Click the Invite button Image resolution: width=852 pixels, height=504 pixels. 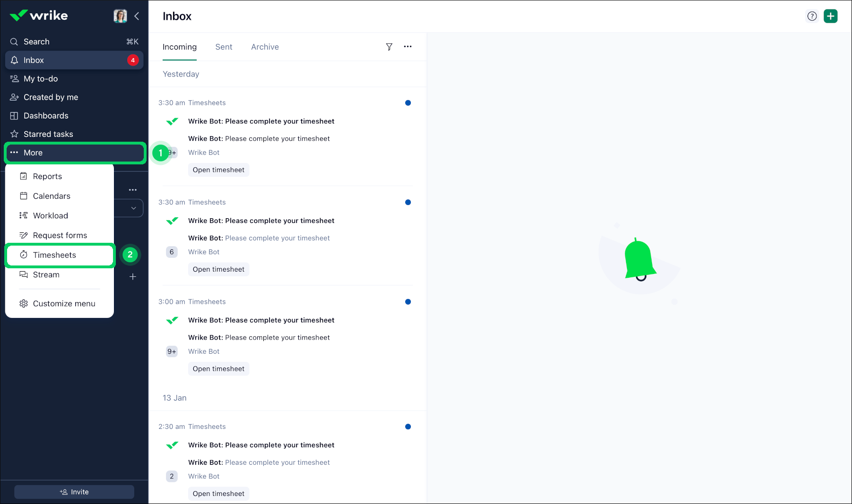click(74, 492)
